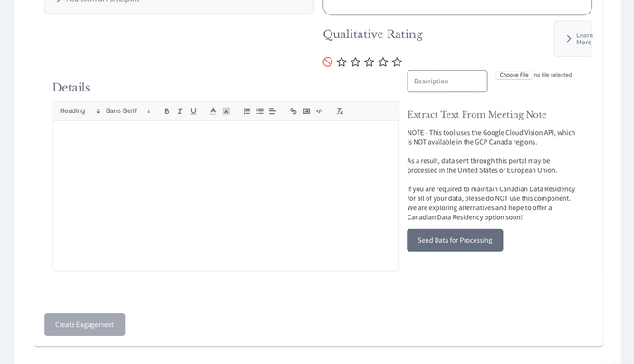
Task: Clear the qualitative rating
Action: tap(328, 62)
